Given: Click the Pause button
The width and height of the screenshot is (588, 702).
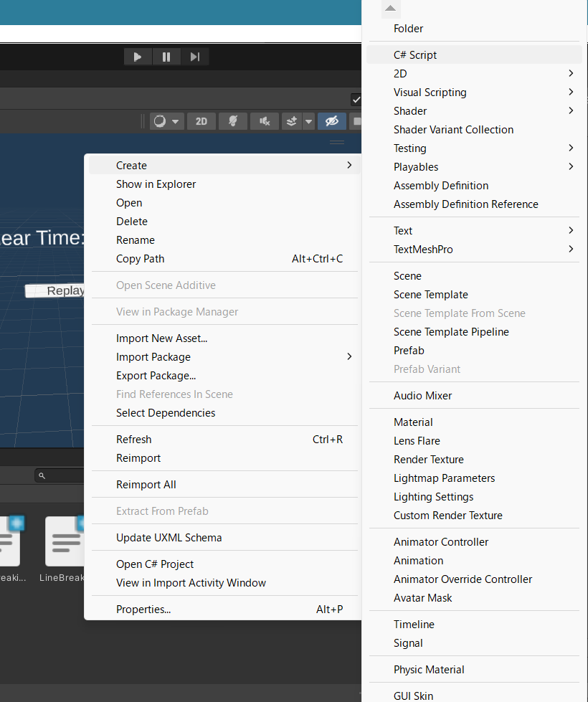Looking at the screenshot, I should [166, 57].
